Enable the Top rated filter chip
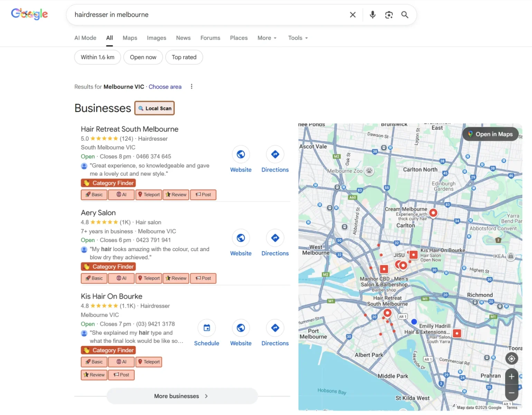Screen dimensions: 532x415 pos(184,57)
